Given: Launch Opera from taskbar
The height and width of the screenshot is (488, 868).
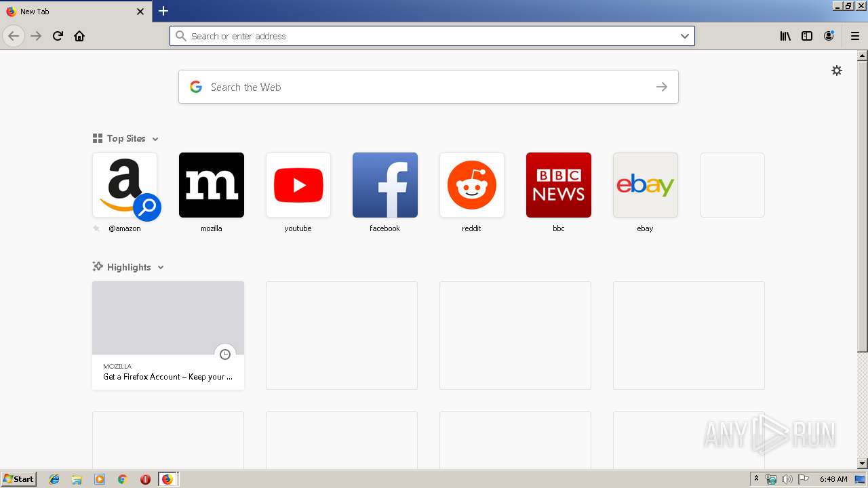Looking at the screenshot, I should pyautogui.click(x=145, y=479).
